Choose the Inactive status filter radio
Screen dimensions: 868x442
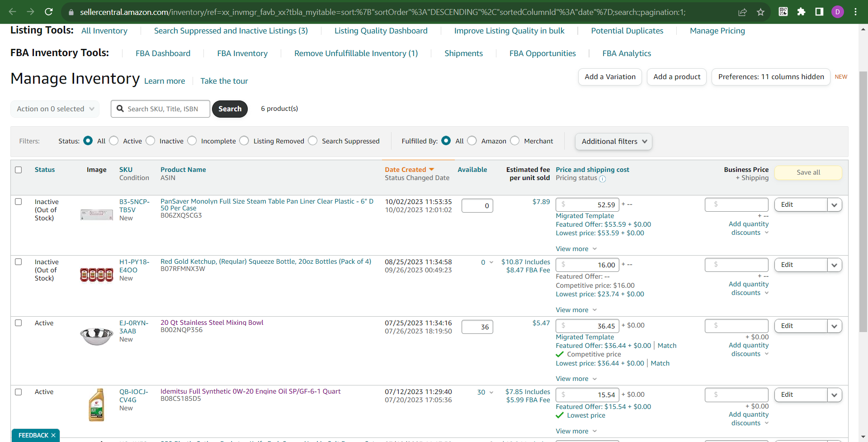[x=150, y=141]
